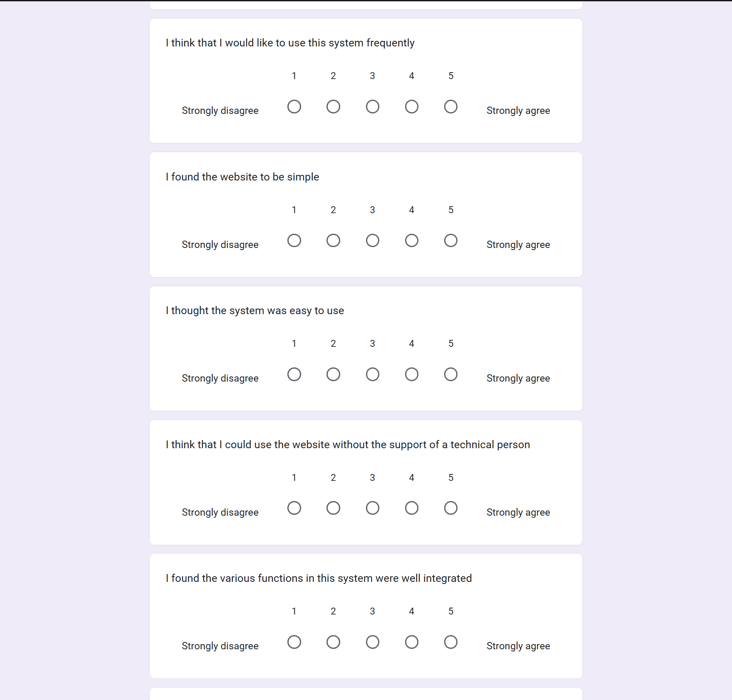The width and height of the screenshot is (732, 700).
Task: Select 1 for functions well integrated
Action: click(x=294, y=642)
